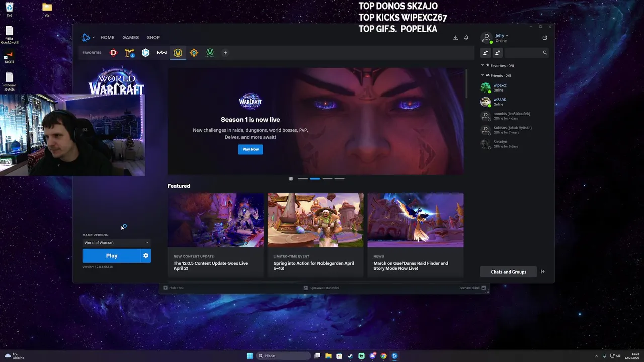This screenshot has height=362, width=644.
Task: Select the Diablo favorite icon
Action: pyautogui.click(x=113, y=53)
